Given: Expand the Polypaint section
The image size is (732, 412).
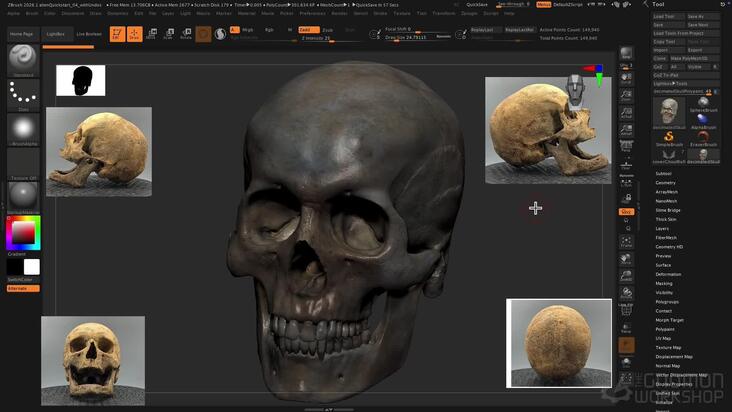Looking at the screenshot, I should tap(665, 329).
